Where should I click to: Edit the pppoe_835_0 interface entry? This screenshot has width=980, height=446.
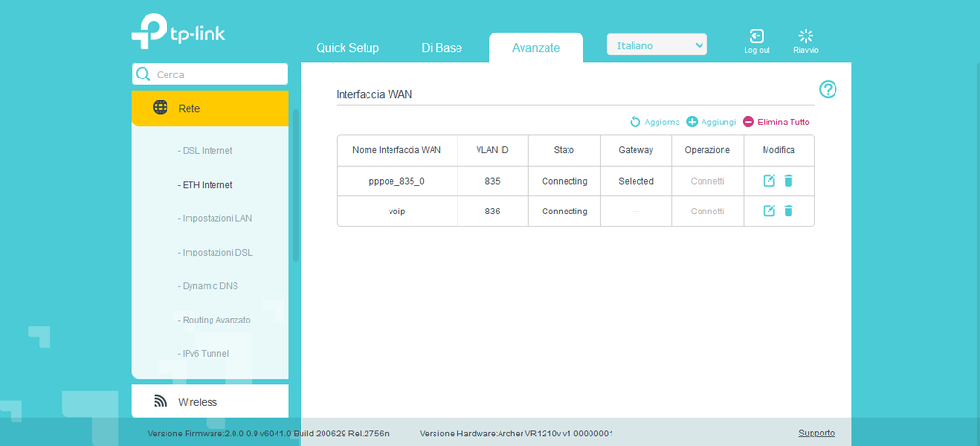click(x=768, y=181)
